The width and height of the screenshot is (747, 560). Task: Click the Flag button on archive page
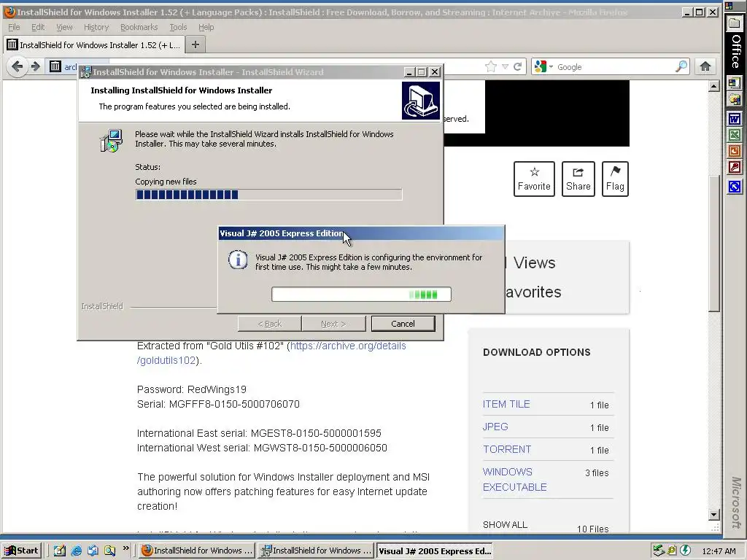(615, 179)
